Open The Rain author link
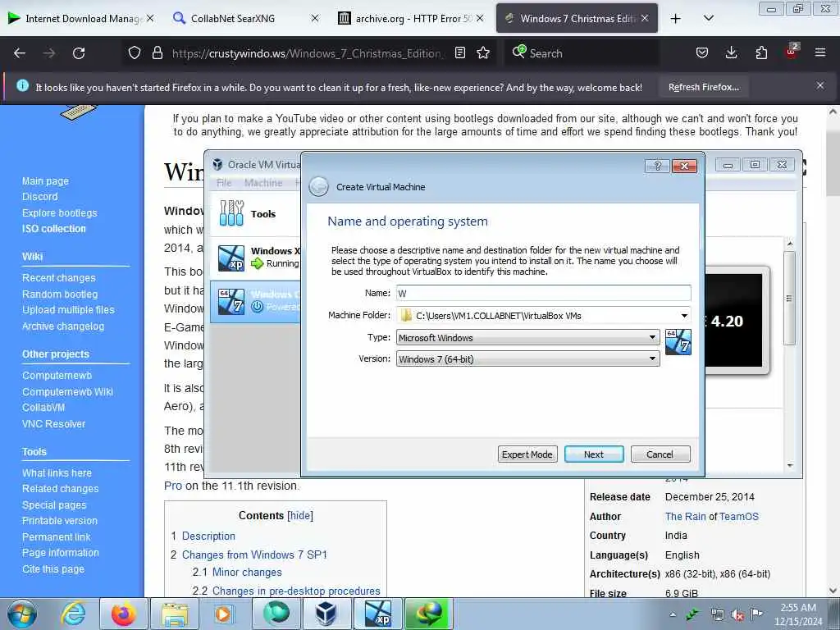The height and width of the screenshot is (630, 840). tap(685, 517)
